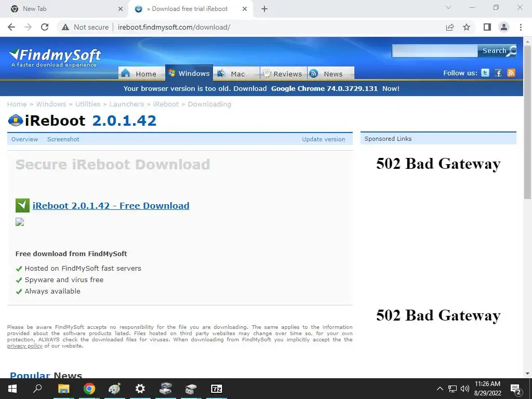Open the RSS feed icon

[511, 73]
